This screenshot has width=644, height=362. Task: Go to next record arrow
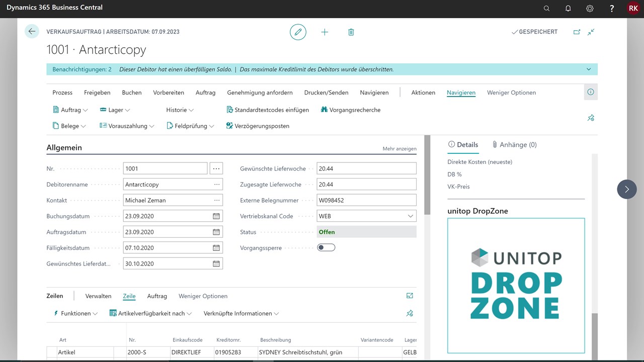627,189
